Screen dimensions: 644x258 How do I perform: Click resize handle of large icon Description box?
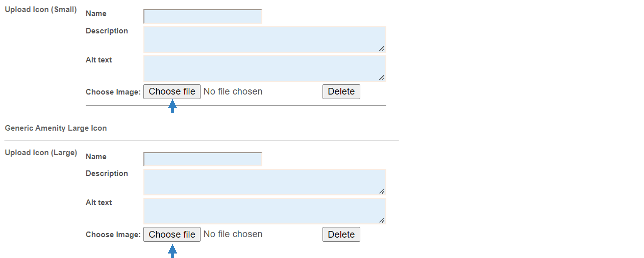tap(382, 191)
